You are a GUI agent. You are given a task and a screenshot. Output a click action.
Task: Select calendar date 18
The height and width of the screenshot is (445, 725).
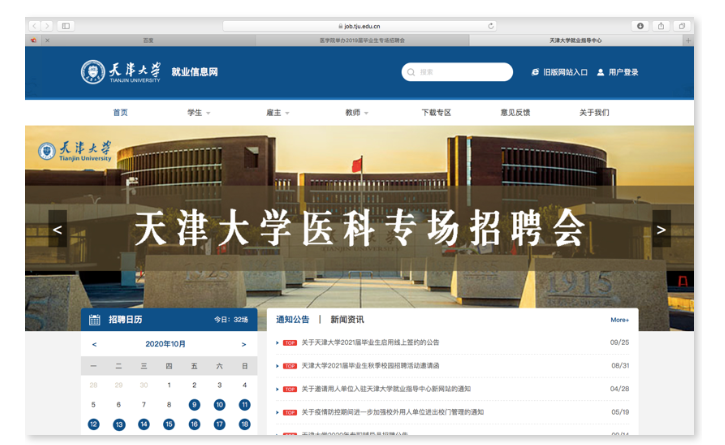point(245,424)
